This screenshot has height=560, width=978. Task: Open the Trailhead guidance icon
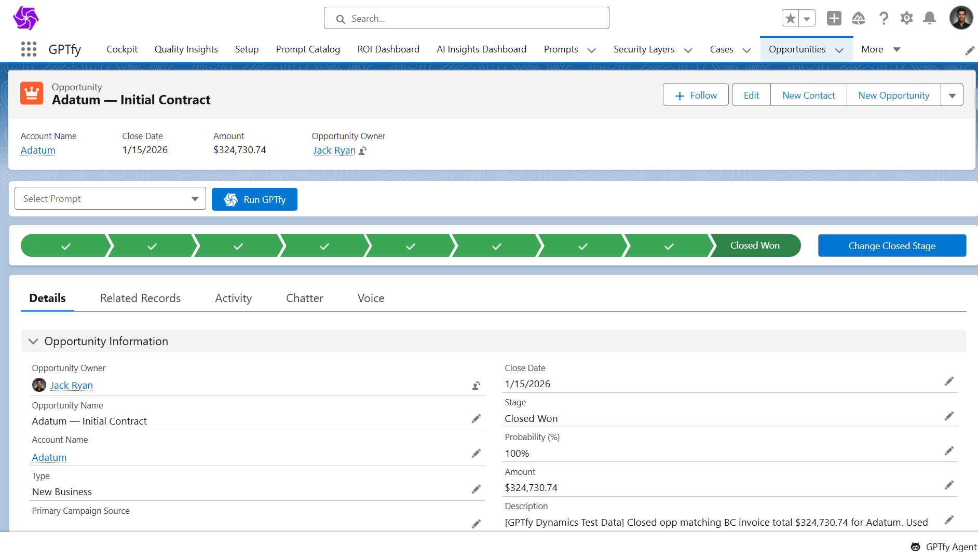pyautogui.click(x=859, y=19)
